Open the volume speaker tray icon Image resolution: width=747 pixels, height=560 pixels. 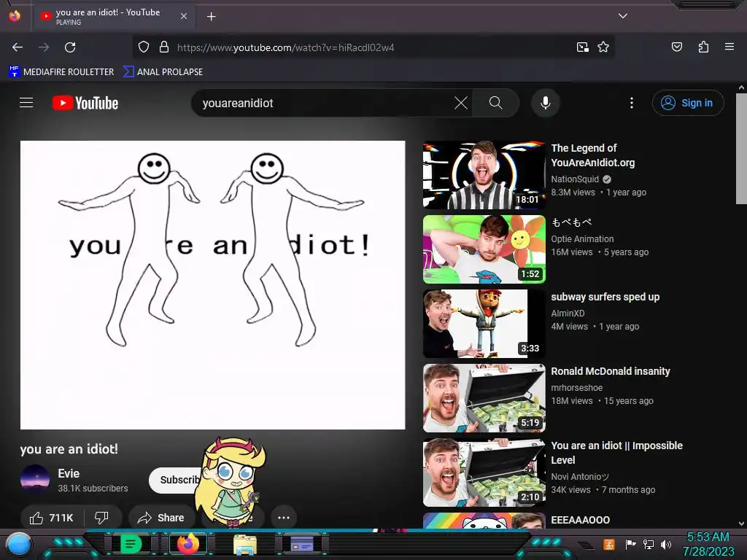pos(666,544)
